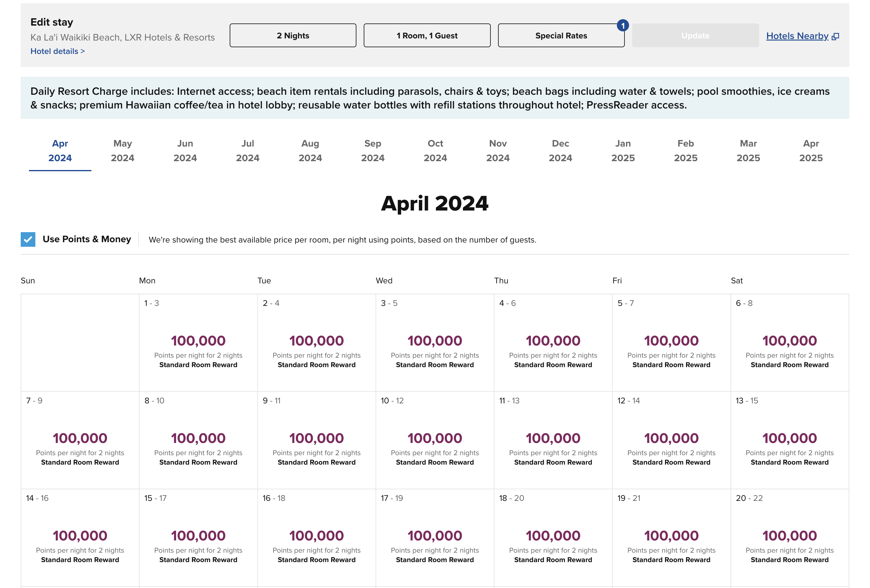Open the Hotels Nearby link
Viewport: 870px width, 588px height.
pyautogui.click(x=797, y=36)
